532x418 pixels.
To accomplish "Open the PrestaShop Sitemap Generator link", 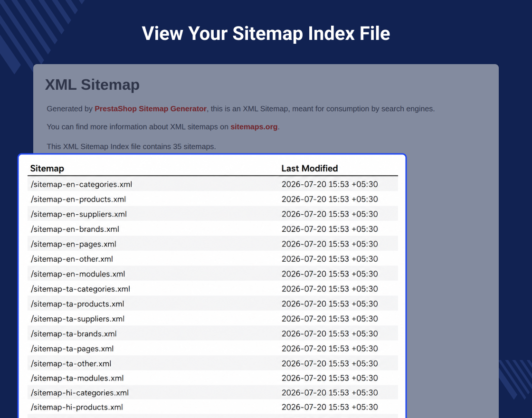I will (x=151, y=109).
